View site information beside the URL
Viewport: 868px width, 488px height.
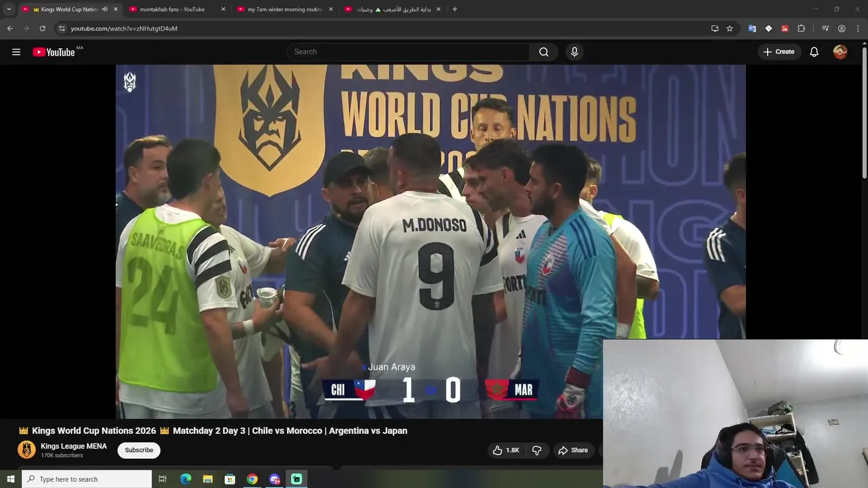click(62, 28)
